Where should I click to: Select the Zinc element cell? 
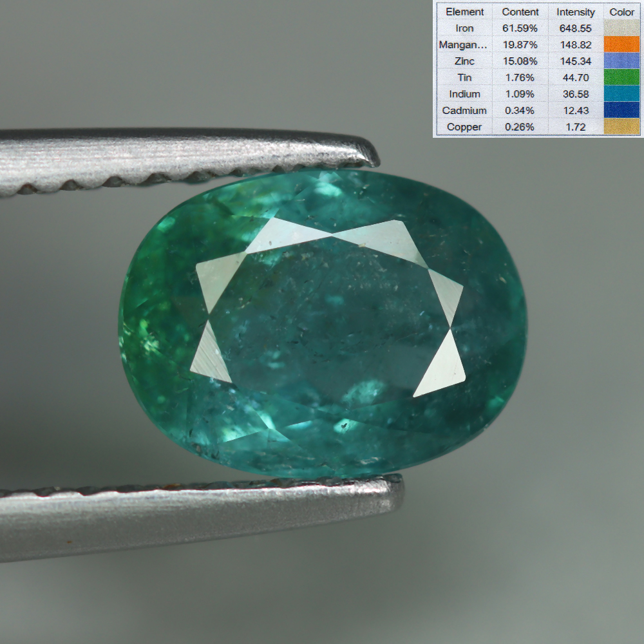tap(464, 61)
